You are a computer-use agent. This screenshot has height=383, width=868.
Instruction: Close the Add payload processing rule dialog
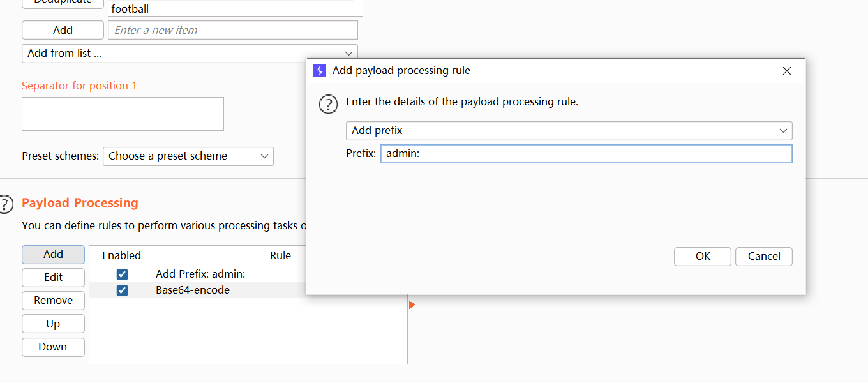click(787, 71)
